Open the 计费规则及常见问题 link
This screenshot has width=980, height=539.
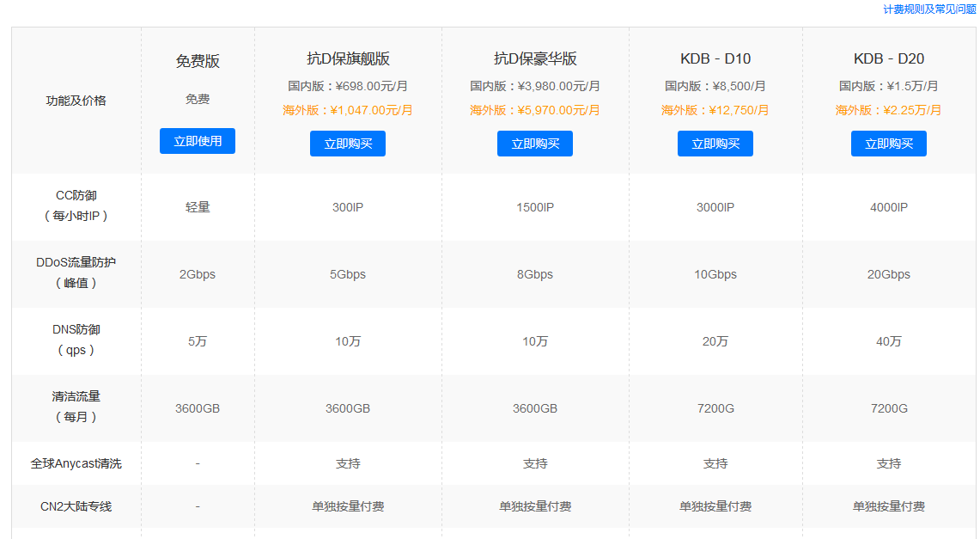click(x=929, y=9)
